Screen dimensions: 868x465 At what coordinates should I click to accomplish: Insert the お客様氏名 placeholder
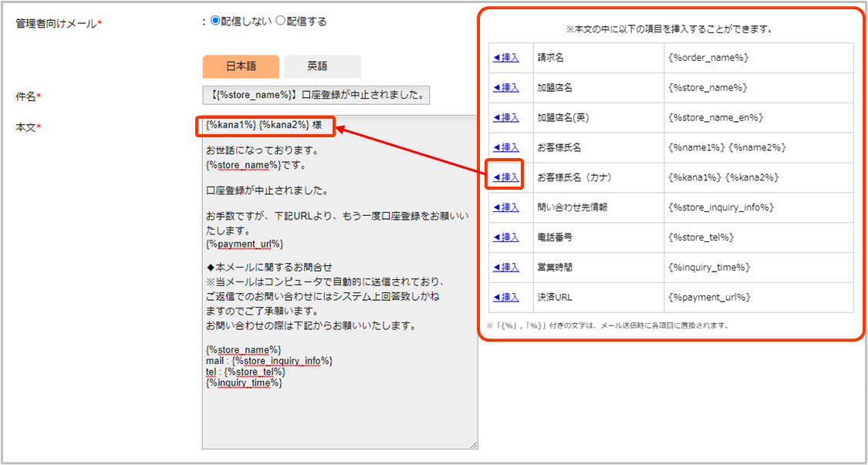pyautogui.click(x=506, y=147)
